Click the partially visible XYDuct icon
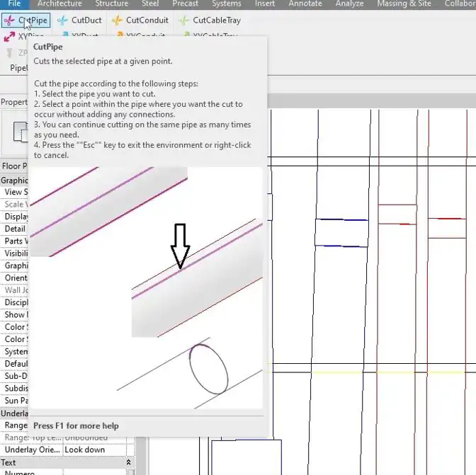 tap(64, 35)
